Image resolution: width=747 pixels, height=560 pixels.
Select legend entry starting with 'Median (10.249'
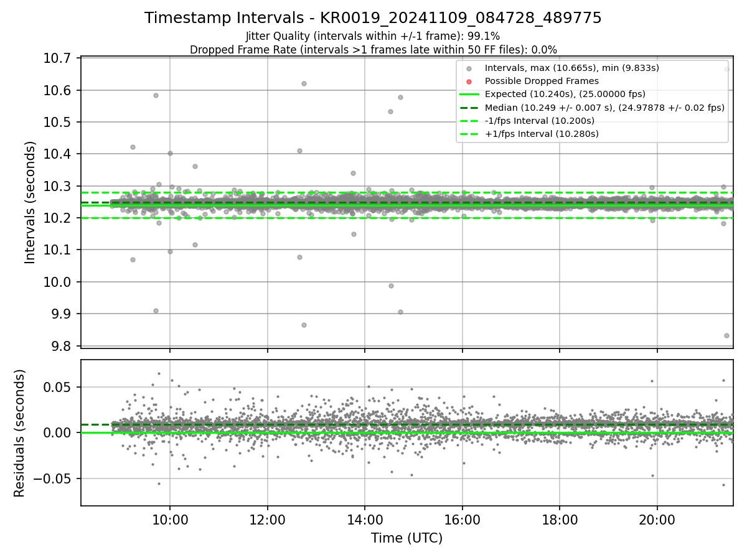604,108
